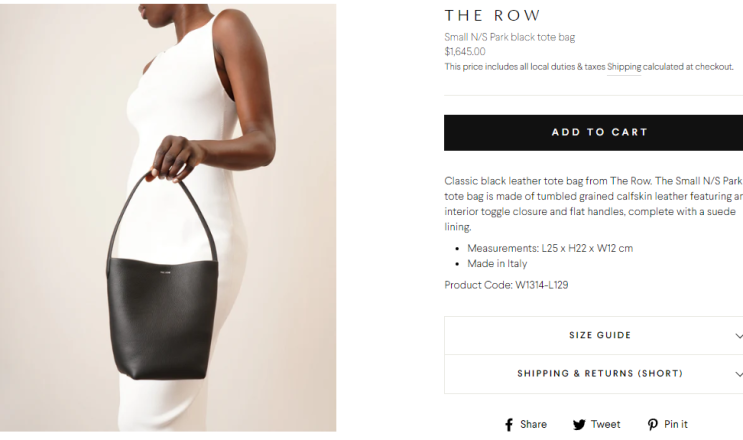This screenshot has width=743, height=440.
Task: Click the Facebook share icon
Action: click(x=509, y=424)
